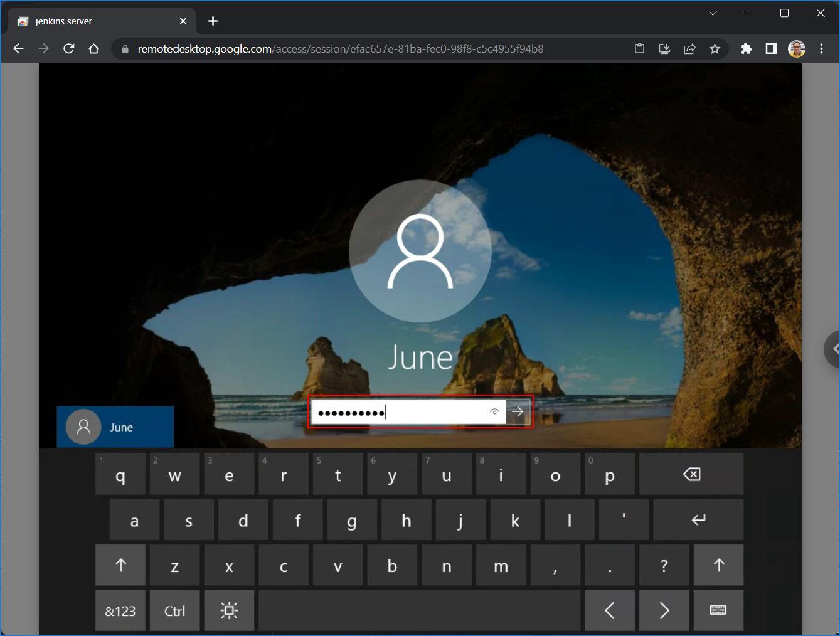840x636 pixels.
Task: Open Chrome extensions puzzle icon
Action: (x=746, y=49)
